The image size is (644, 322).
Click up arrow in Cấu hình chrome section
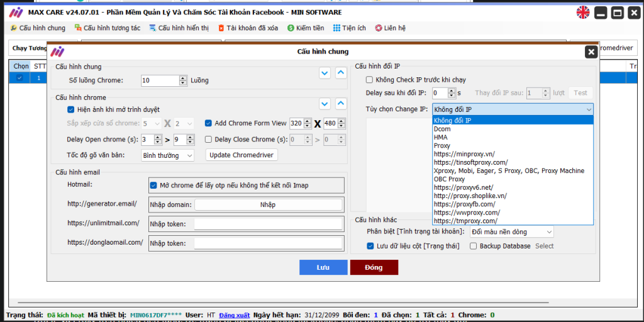tap(341, 104)
